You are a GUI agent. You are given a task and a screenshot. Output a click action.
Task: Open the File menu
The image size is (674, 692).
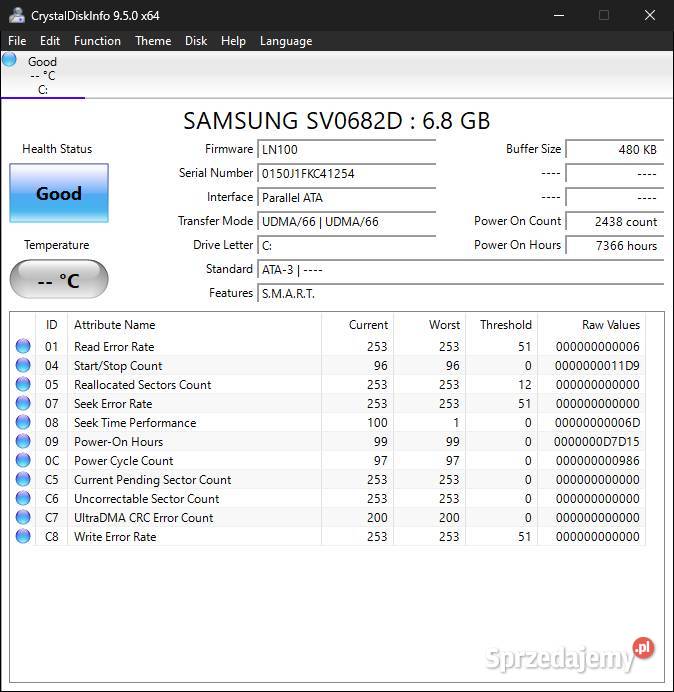point(17,41)
